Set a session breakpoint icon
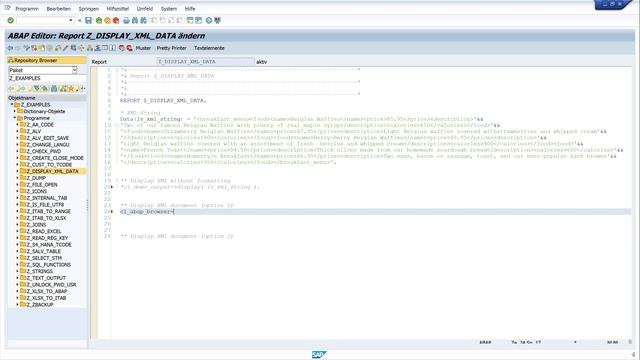This screenshot has width=640, height=360. pyautogui.click(x=122, y=48)
